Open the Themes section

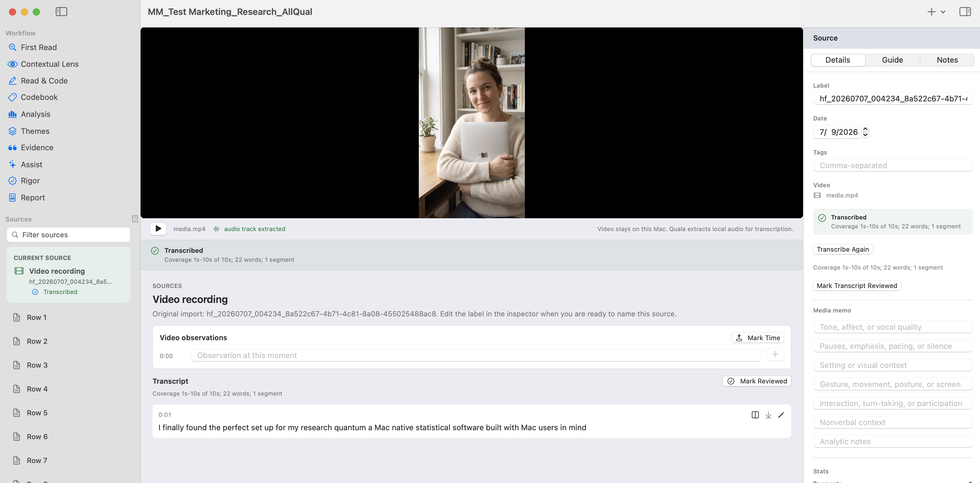pyautogui.click(x=35, y=131)
